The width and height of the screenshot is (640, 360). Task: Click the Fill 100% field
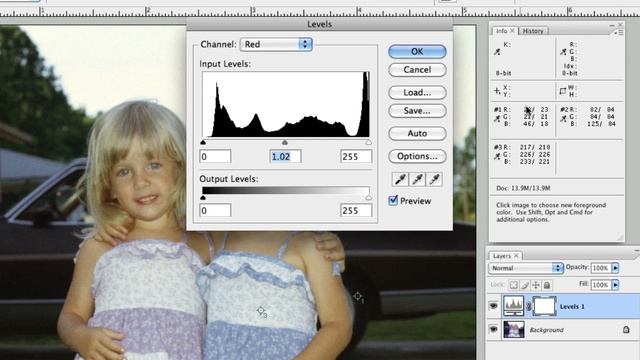[x=601, y=284]
